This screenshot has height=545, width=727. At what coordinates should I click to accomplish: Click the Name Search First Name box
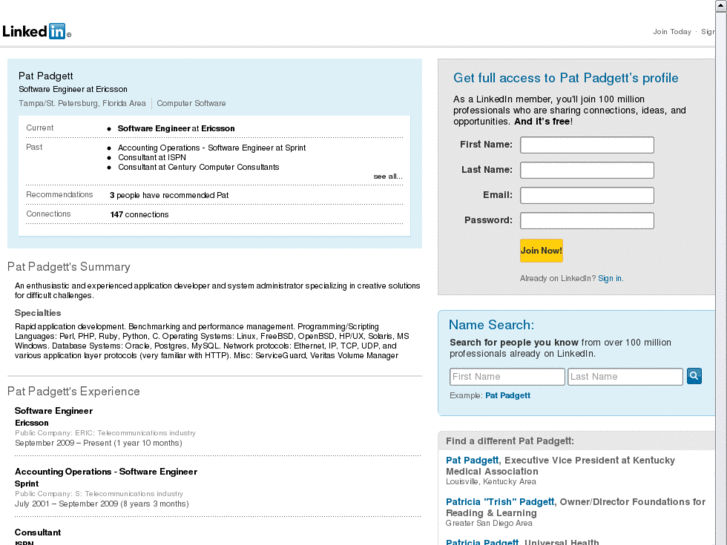(507, 377)
